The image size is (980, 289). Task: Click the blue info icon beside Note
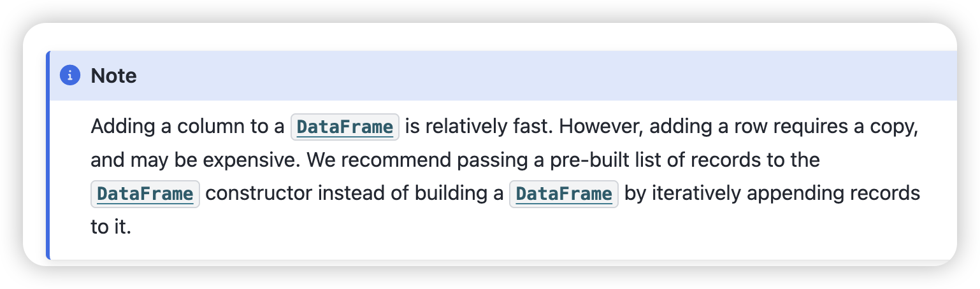[70, 76]
